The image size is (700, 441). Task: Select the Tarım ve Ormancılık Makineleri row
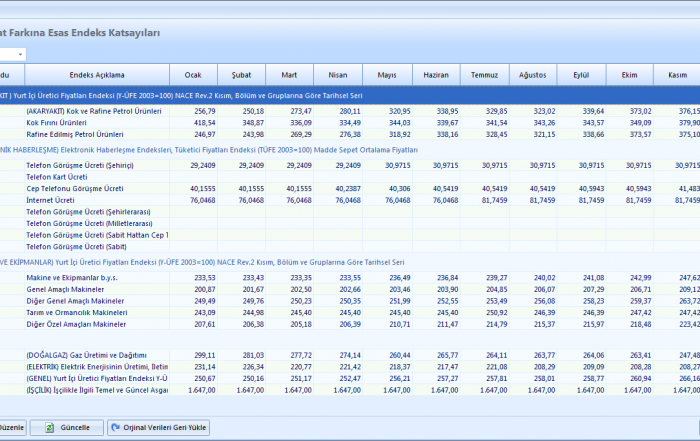point(75,313)
